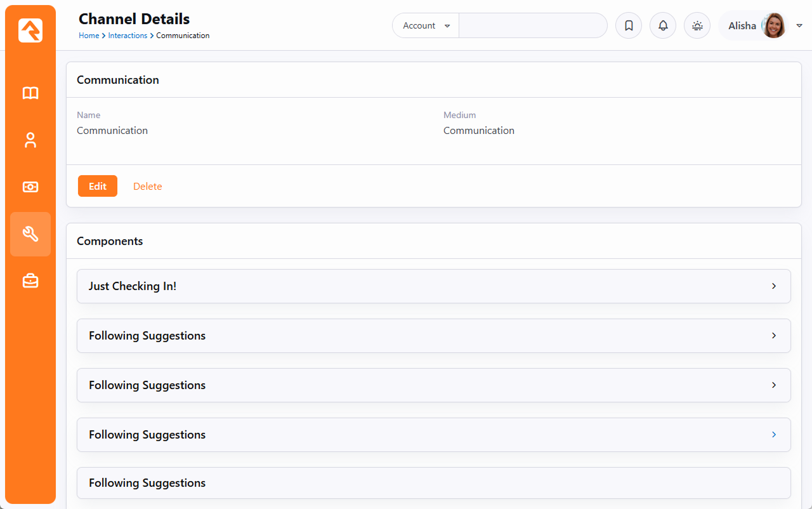812x509 pixels.
Task: Toggle the sun theme mode icon
Action: (697, 26)
